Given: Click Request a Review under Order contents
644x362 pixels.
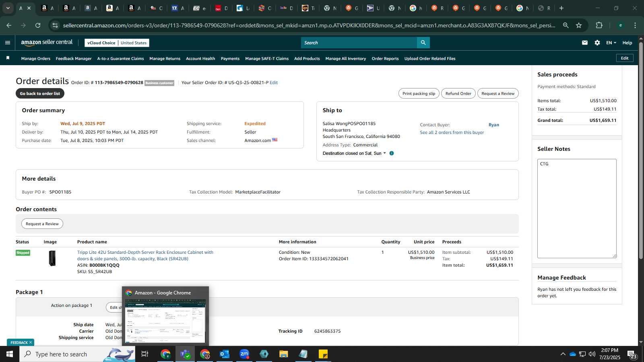Looking at the screenshot, I should click(42, 224).
